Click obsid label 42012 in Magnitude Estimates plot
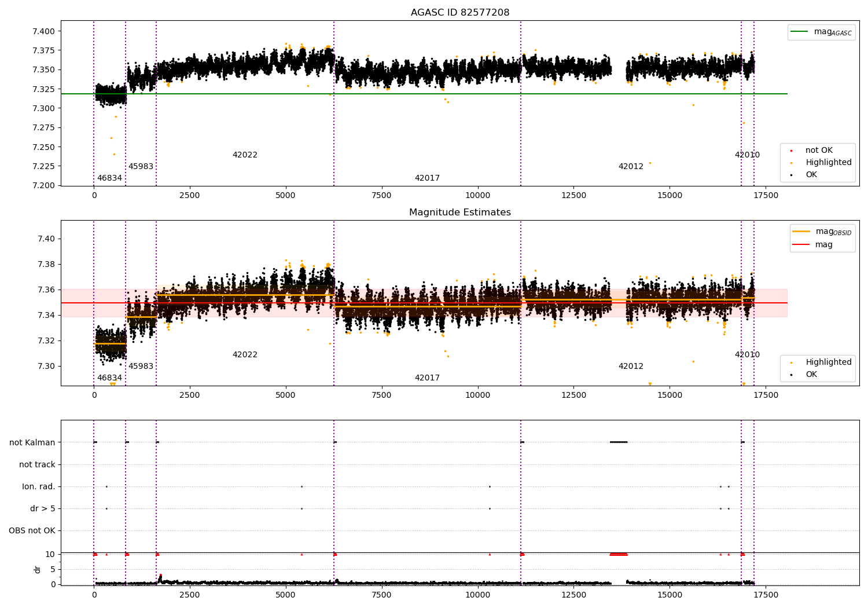The width and height of the screenshot is (868, 608). coord(631,367)
